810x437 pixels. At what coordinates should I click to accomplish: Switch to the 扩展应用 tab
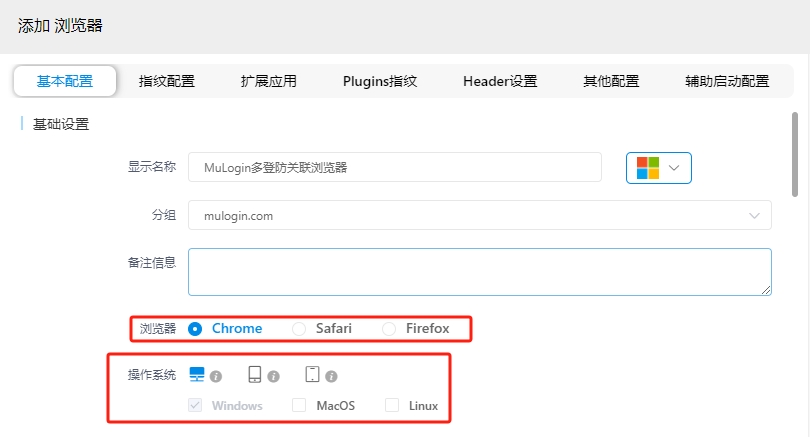[x=269, y=81]
